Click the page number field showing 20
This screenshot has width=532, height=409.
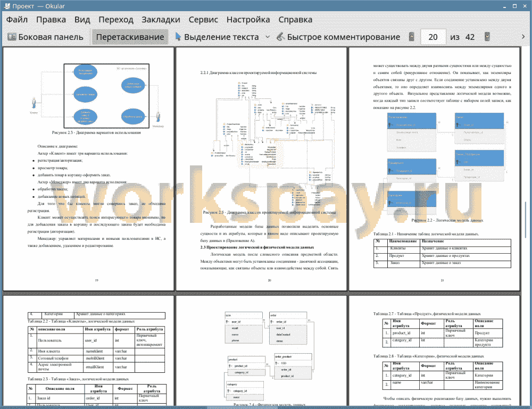[433, 37]
